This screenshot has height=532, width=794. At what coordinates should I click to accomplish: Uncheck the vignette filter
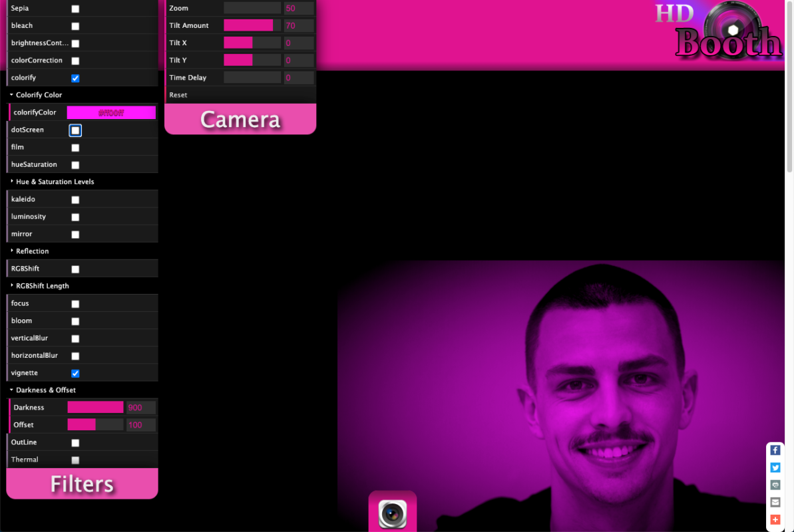pyautogui.click(x=75, y=373)
